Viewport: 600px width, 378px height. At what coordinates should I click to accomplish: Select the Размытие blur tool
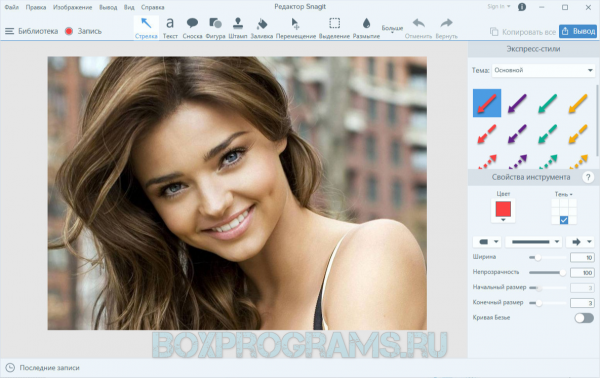pos(366,28)
